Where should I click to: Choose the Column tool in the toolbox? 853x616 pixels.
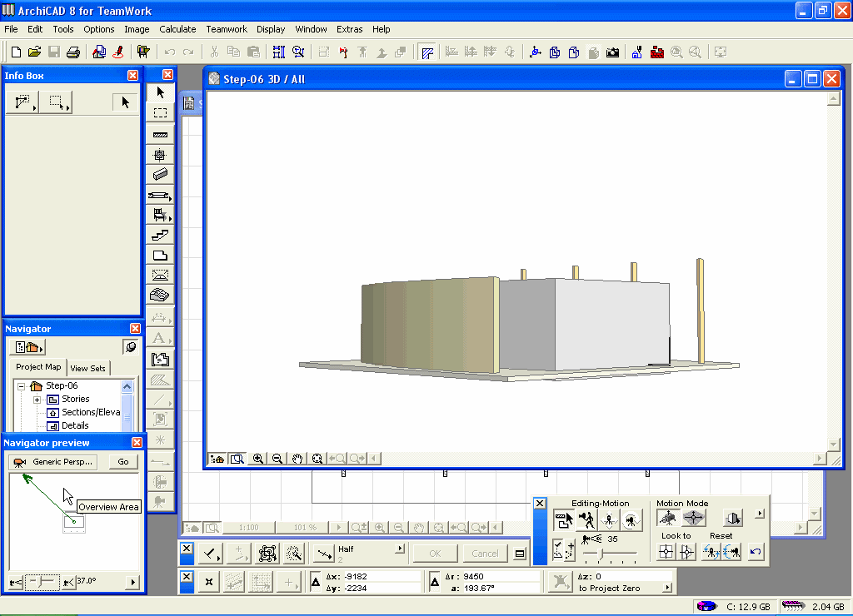[161, 155]
